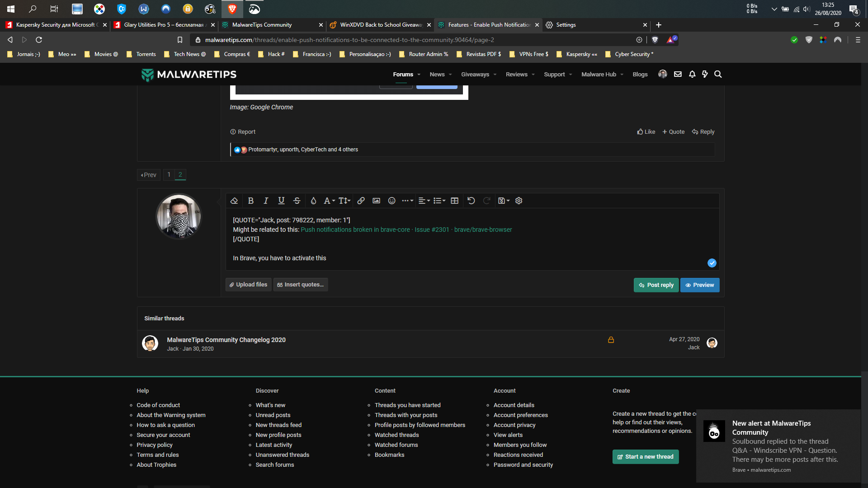
Task: Click the insert table icon
Action: (454, 201)
